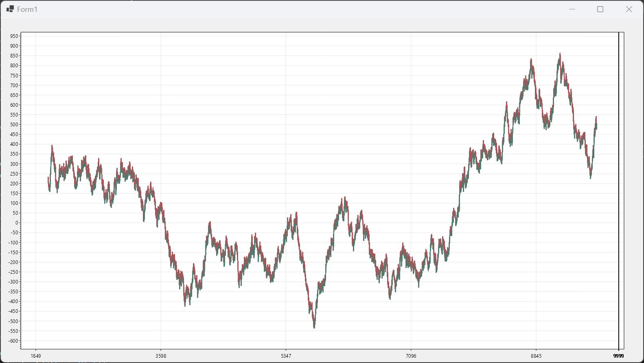Maximize the Form1 window
Viewport: 644px width, 363px height.
click(x=600, y=9)
